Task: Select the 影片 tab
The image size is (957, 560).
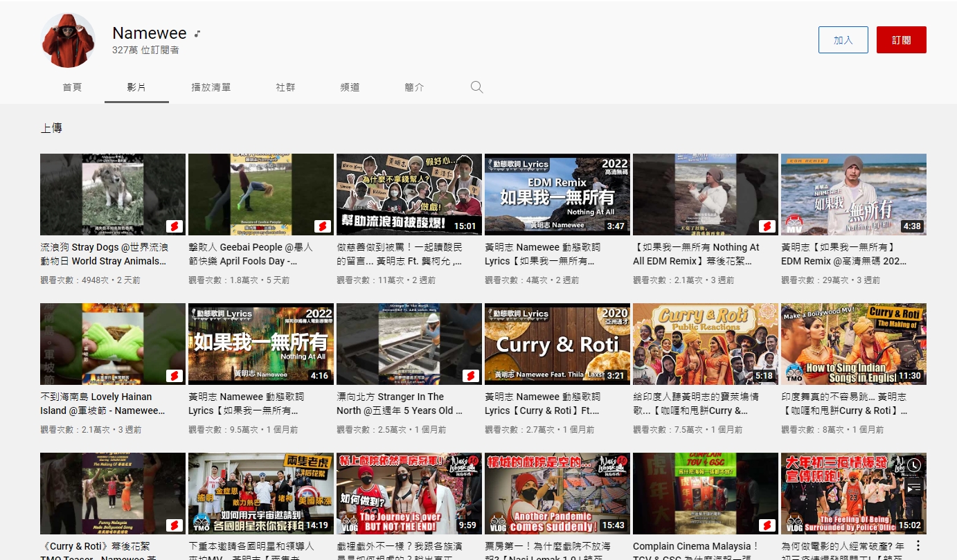Action: pos(136,87)
